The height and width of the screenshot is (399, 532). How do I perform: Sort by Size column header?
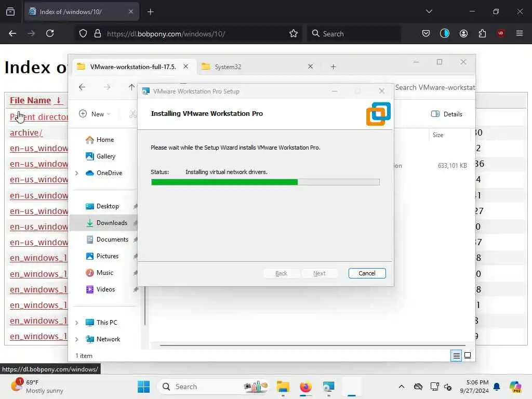coord(437,135)
